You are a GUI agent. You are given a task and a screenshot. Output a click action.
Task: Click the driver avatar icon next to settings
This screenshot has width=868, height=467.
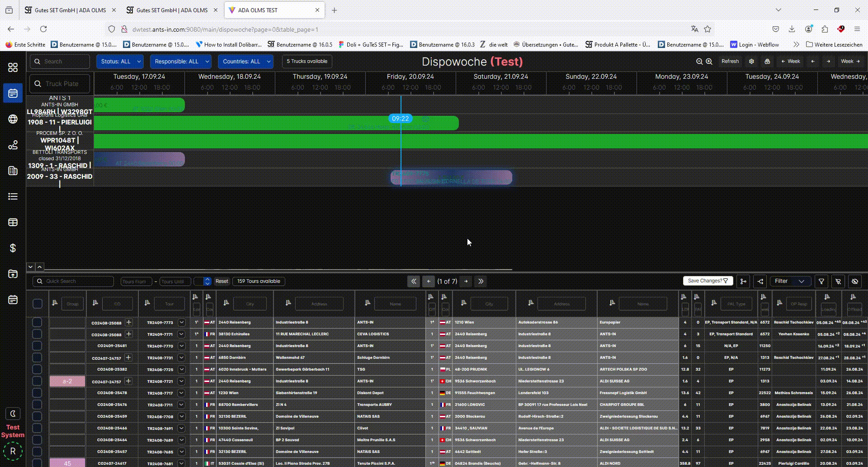767,62
